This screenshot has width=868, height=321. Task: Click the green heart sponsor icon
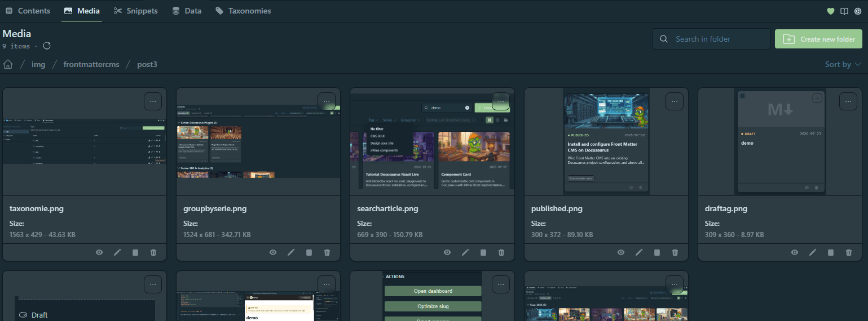(830, 11)
